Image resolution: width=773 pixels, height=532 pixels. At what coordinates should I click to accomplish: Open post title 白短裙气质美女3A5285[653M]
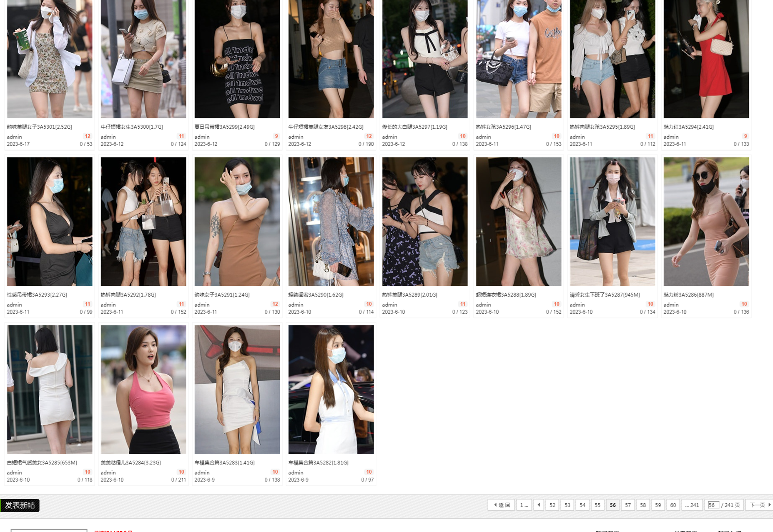(42, 462)
